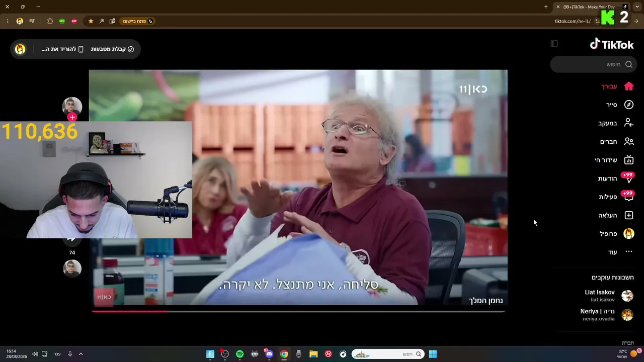Screen dimensions: 644x362
Task: Open your Profile page (פרופיל)
Action: (x=616, y=234)
